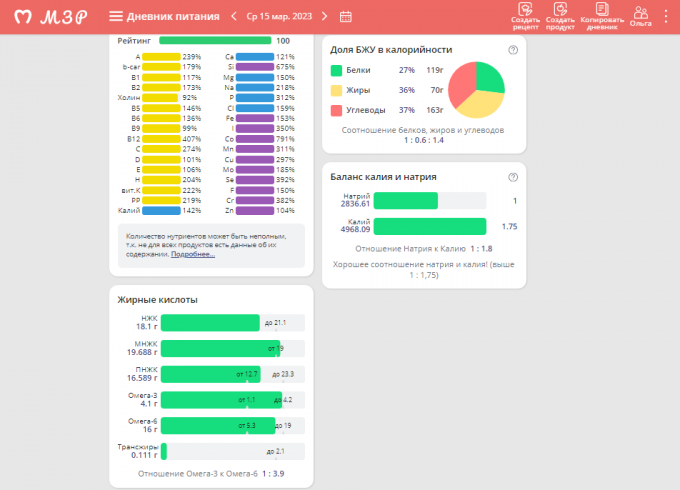Click the B12 vitamin yellow bar
The width and height of the screenshot is (680, 490).
160,138
